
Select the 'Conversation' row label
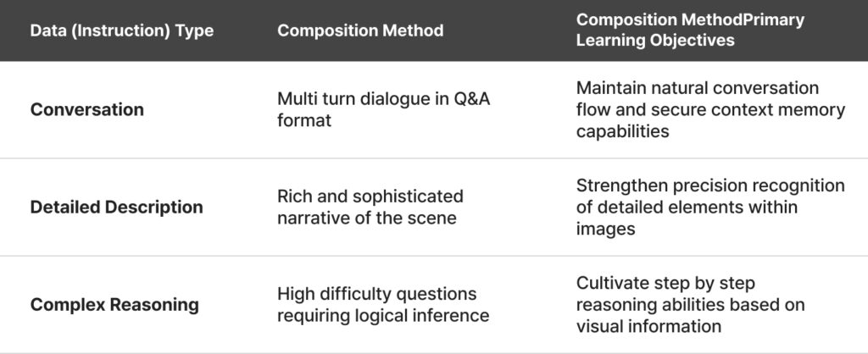point(87,109)
